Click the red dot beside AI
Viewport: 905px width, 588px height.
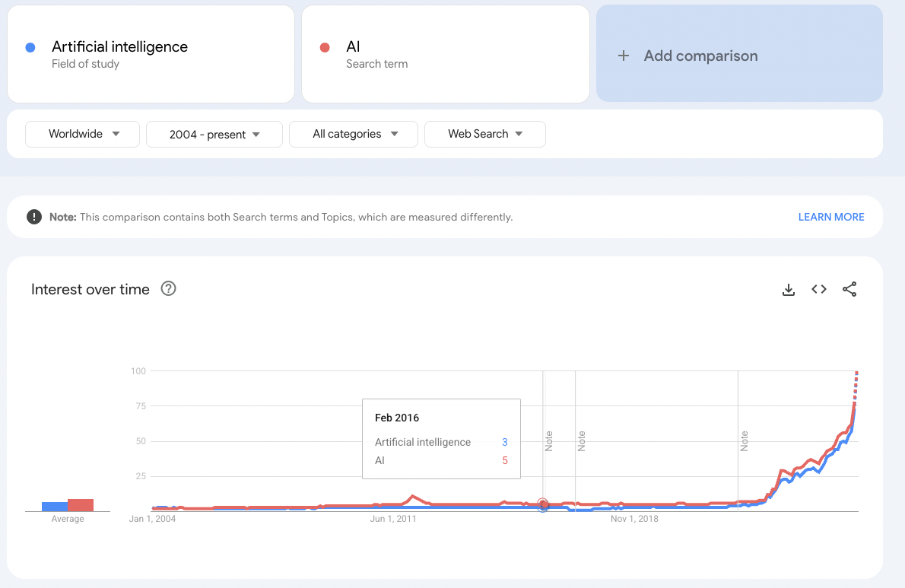(325, 47)
